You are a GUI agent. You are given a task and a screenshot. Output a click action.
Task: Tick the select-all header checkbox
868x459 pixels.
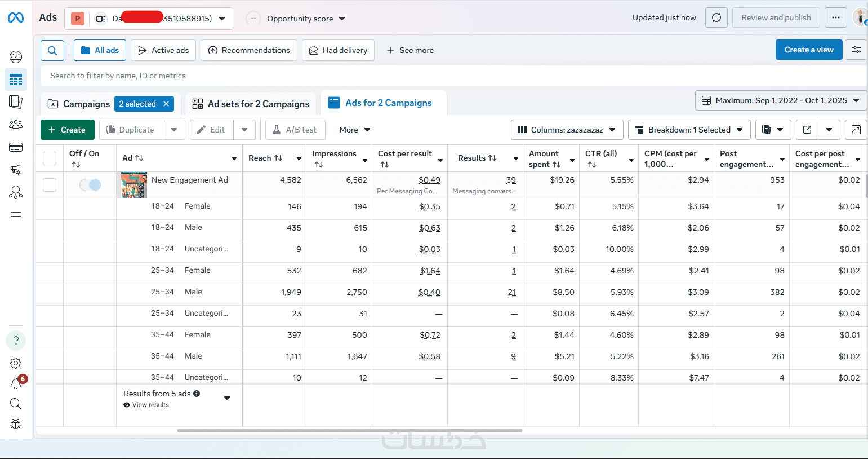tap(50, 158)
